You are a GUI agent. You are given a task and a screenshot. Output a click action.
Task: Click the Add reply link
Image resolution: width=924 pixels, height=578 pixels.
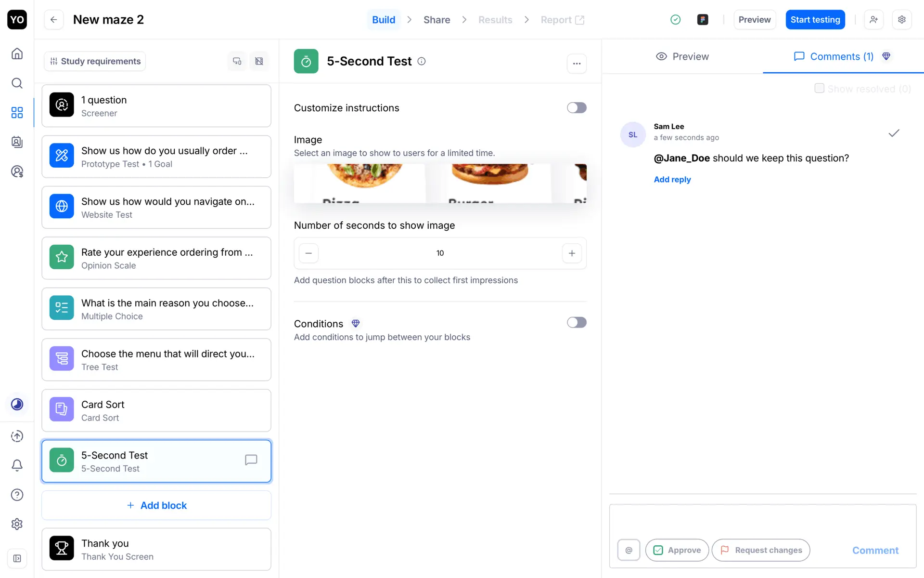pos(672,180)
